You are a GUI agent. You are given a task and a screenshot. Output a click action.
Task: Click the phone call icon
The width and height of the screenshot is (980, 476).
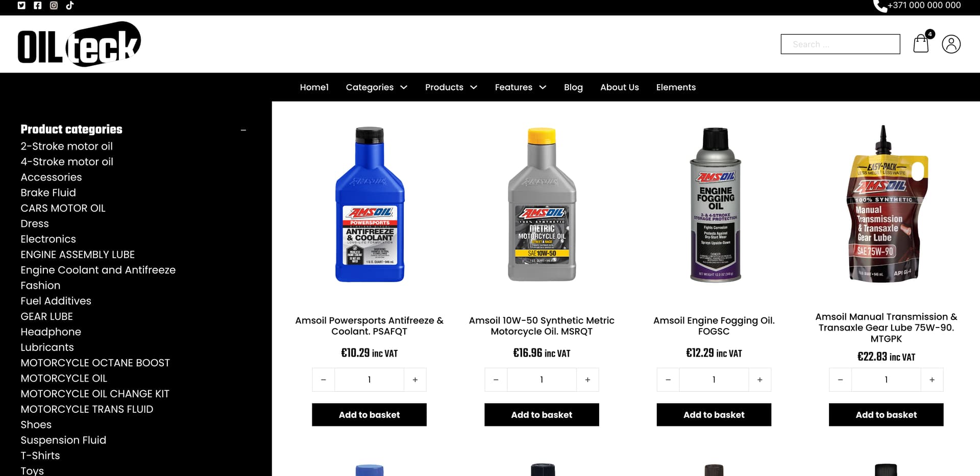click(880, 6)
